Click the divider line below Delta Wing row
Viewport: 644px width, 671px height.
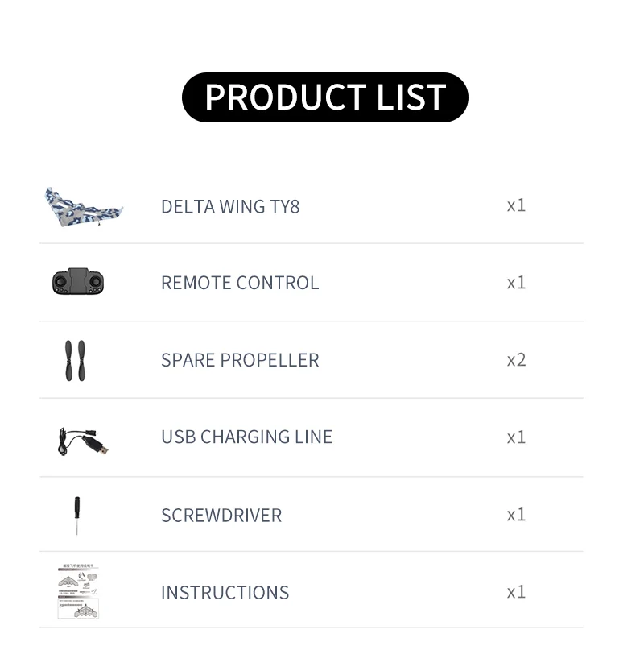[x=312, y=243]
